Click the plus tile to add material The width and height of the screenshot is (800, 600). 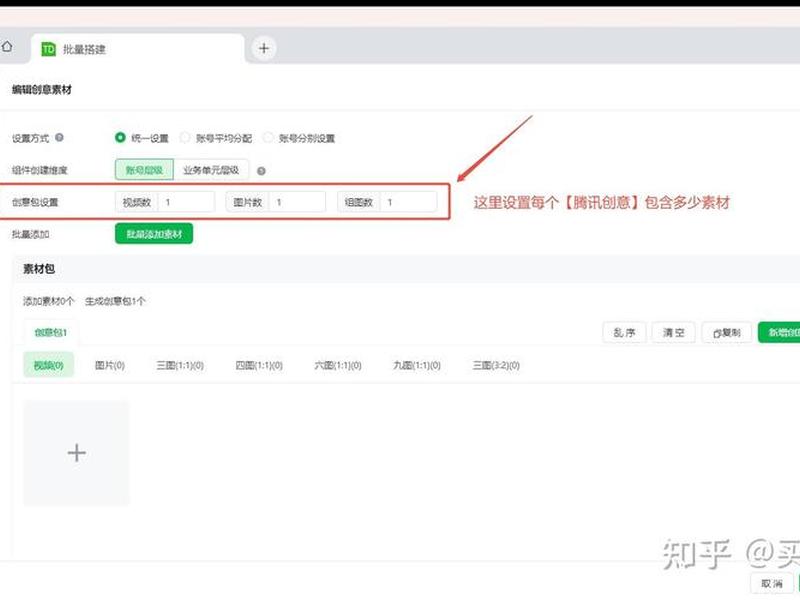(x=77, y=453)
